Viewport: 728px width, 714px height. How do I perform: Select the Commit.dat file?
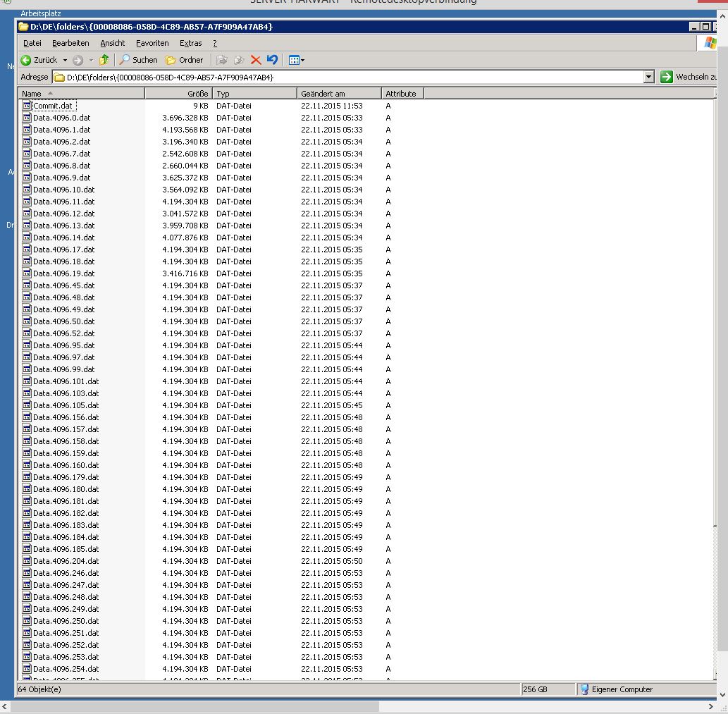coord(52,106)
